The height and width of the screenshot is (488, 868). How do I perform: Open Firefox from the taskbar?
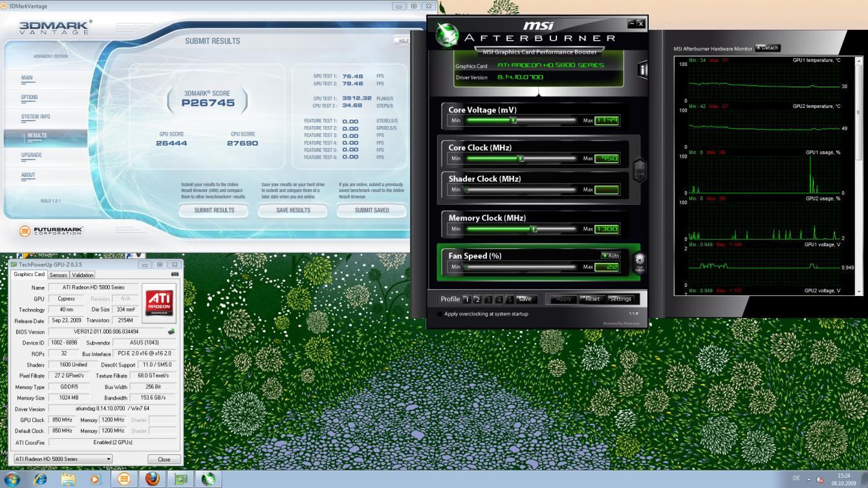pyautogui.click(x=152, y=479)
